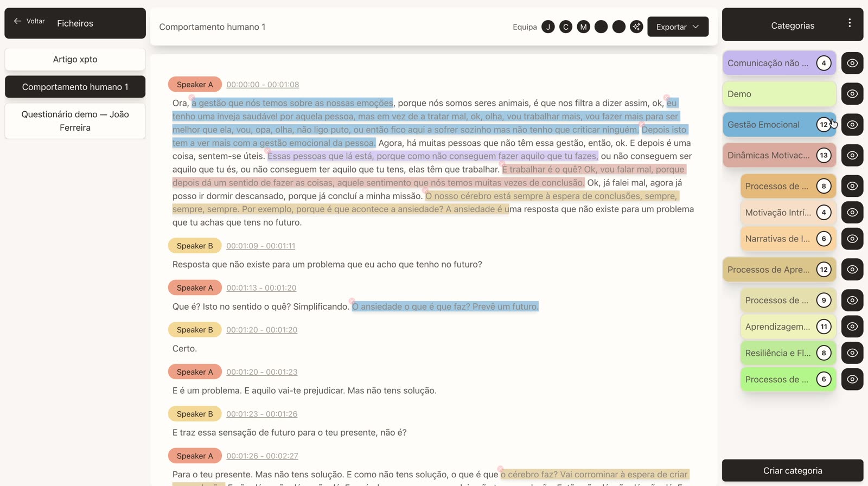Toggle visibility of Narrativas de I... category
Viewport: 868px width, 486px height.
852,239
